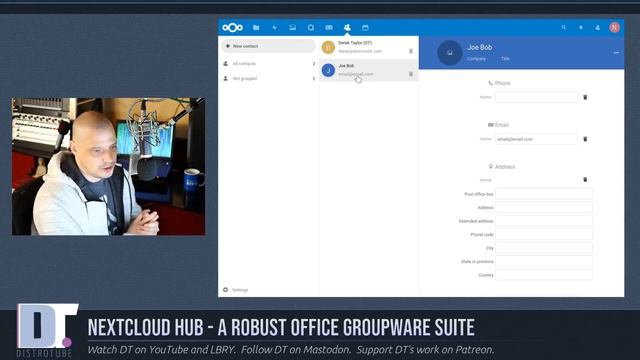Click the Nextcloud logo
This screenshot has height=360, width=640.
pos(233,27)
